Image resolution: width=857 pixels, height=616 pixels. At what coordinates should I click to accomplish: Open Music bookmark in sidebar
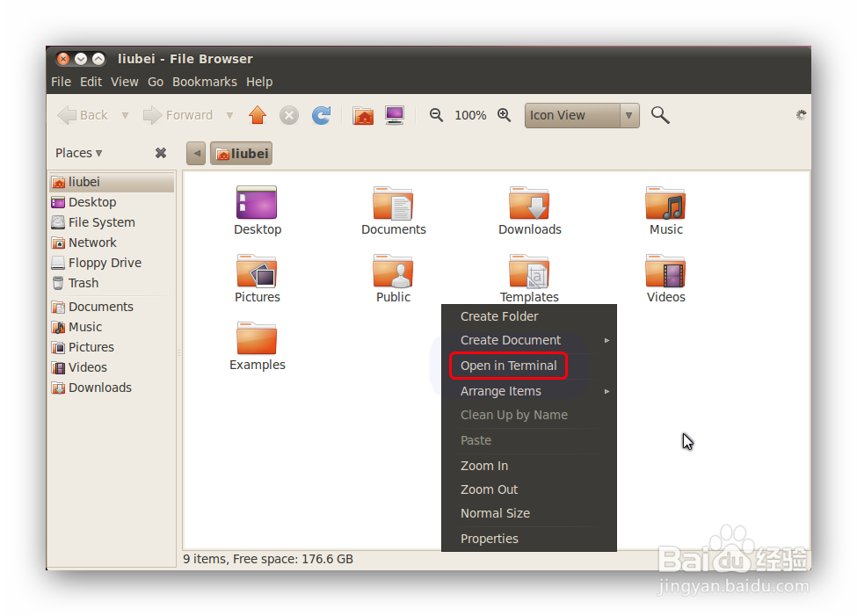click(112, 327)
